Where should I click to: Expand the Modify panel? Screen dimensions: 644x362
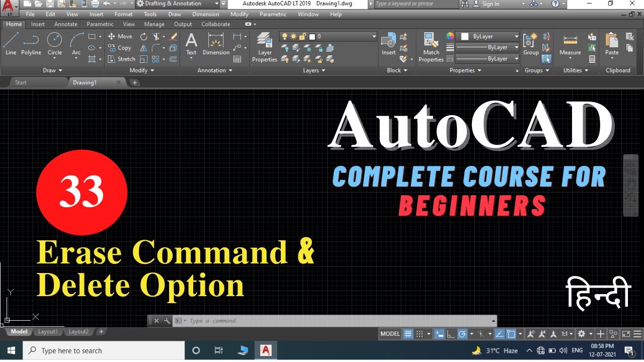pos(141,70)
